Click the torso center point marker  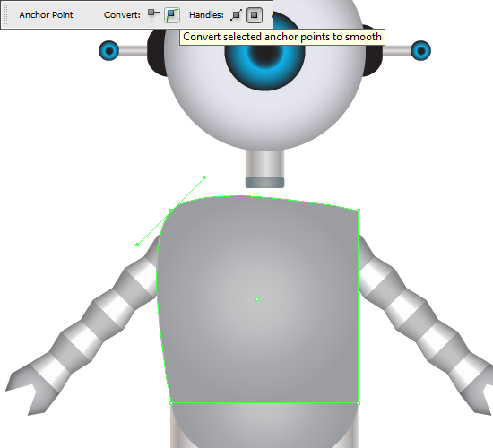point(257,299)
